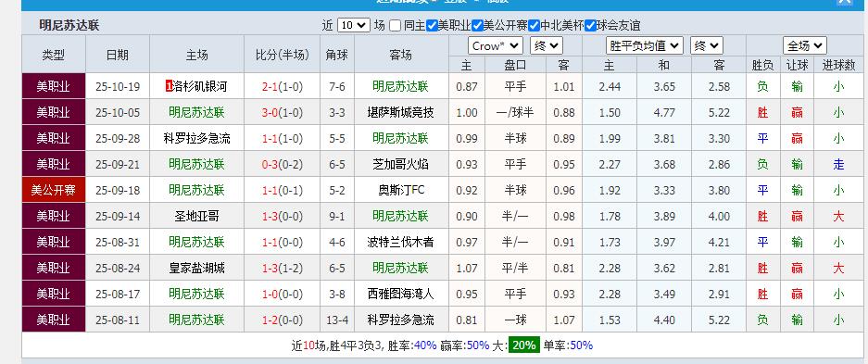Click the 日期 column header

point(118,55)
